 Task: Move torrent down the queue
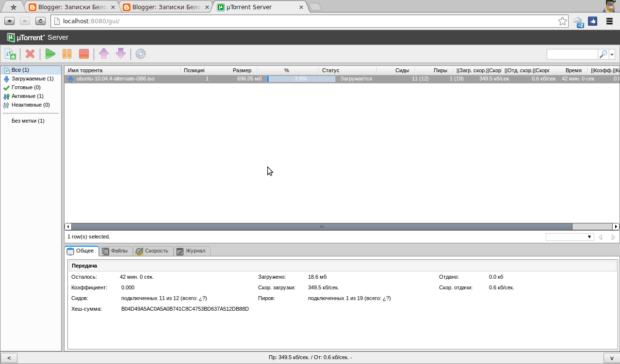point(120,54)
